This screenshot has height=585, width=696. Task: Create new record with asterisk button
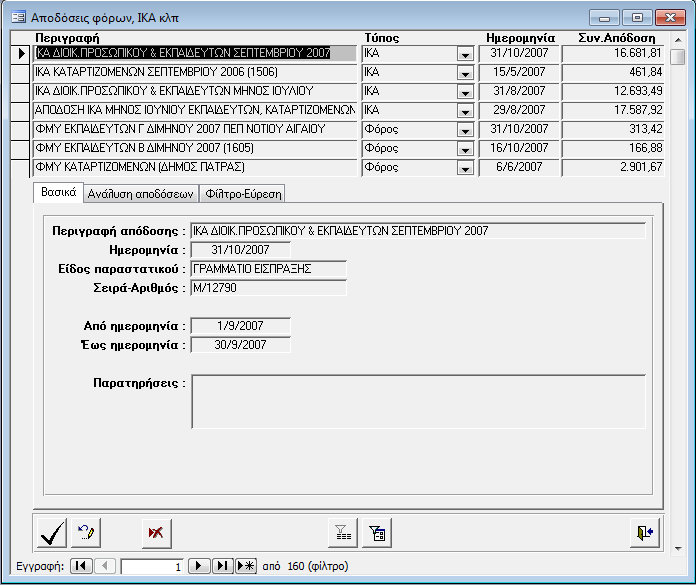(246, 566)
